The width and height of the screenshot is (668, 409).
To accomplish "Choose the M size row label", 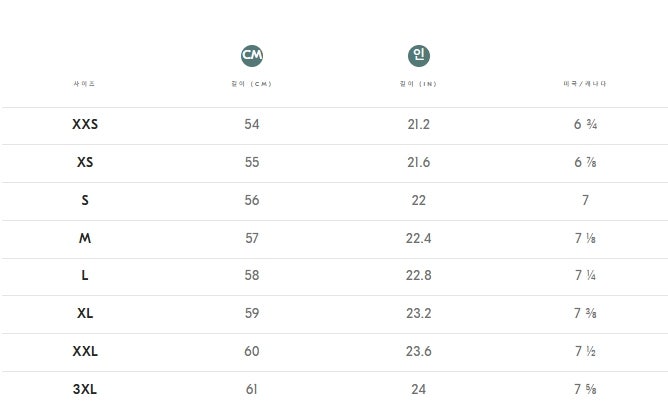I will (x=85, y=238).
